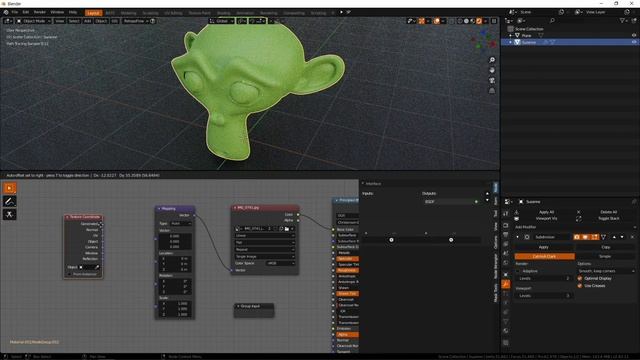Click Apply All modifiers button

click(546, 212)
